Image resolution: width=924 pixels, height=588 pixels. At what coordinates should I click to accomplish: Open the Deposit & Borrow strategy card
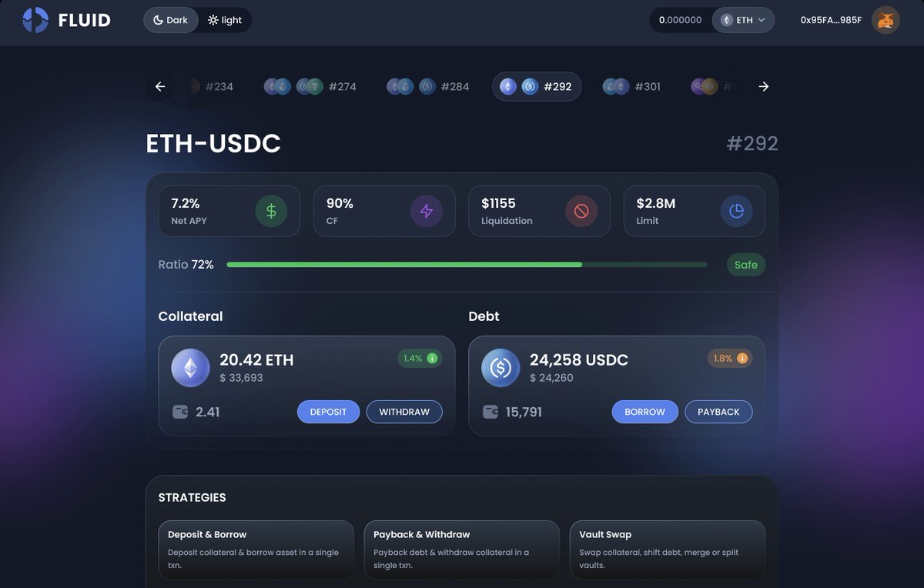tap(256, 550)
